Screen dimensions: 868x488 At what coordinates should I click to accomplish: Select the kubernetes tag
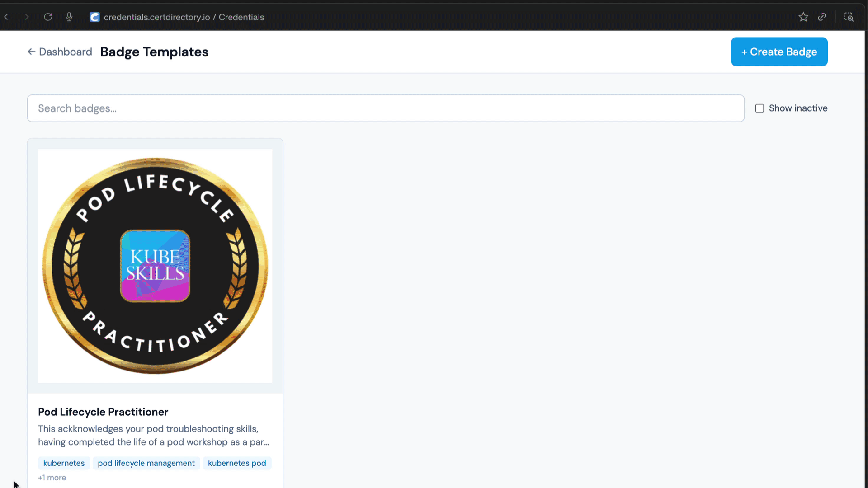64,463
